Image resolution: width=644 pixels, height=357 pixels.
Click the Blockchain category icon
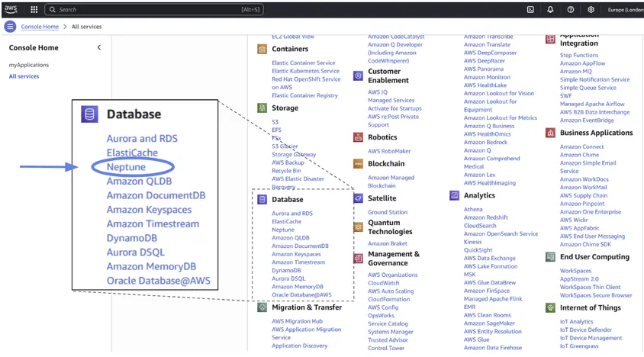358,164
